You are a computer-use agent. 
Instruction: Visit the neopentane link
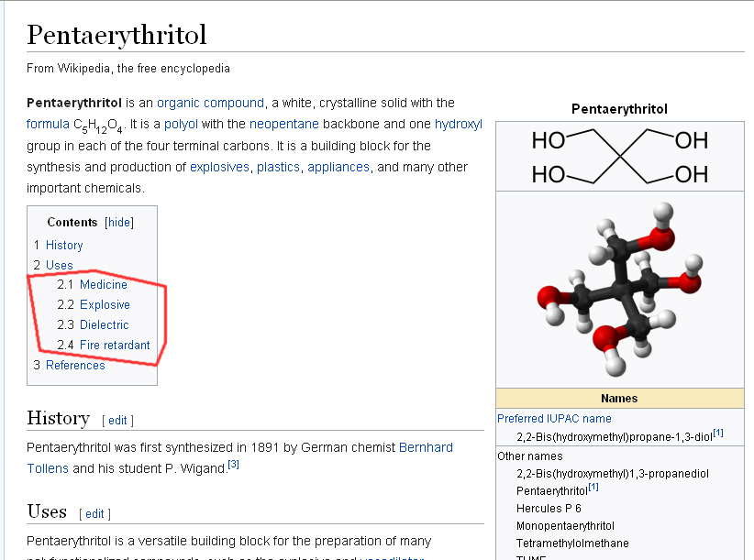point(283,124)
